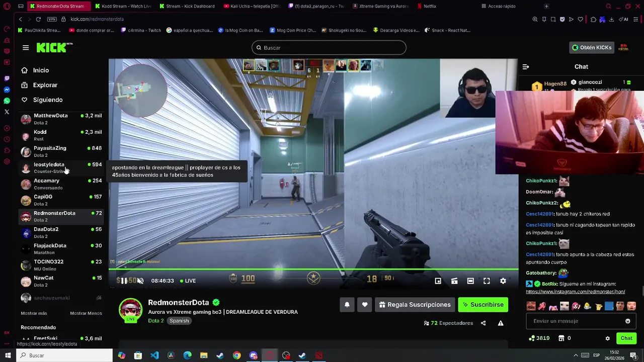Share the stream via share icon

coord(483,323)
